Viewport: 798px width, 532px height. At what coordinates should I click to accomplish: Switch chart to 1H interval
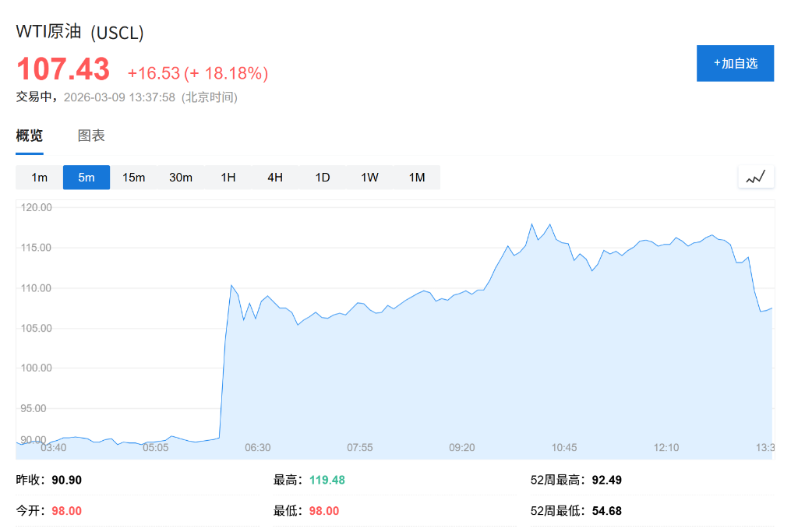tap(228, 178)
